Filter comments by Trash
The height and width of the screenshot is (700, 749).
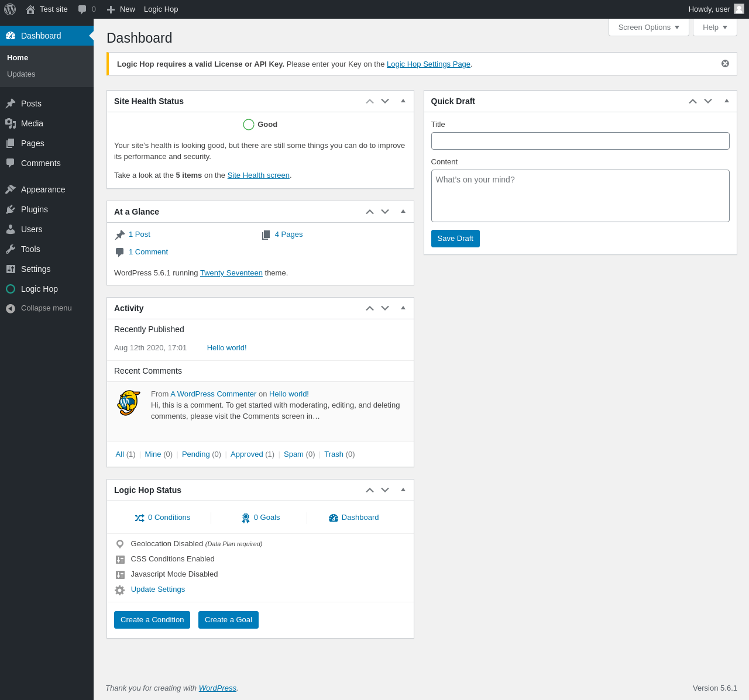334,454
